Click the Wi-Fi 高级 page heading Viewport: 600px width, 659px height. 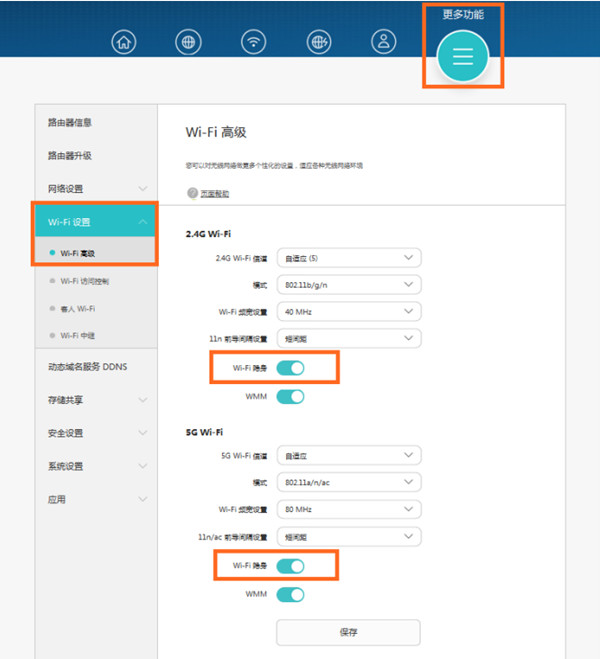click(216, 132)
